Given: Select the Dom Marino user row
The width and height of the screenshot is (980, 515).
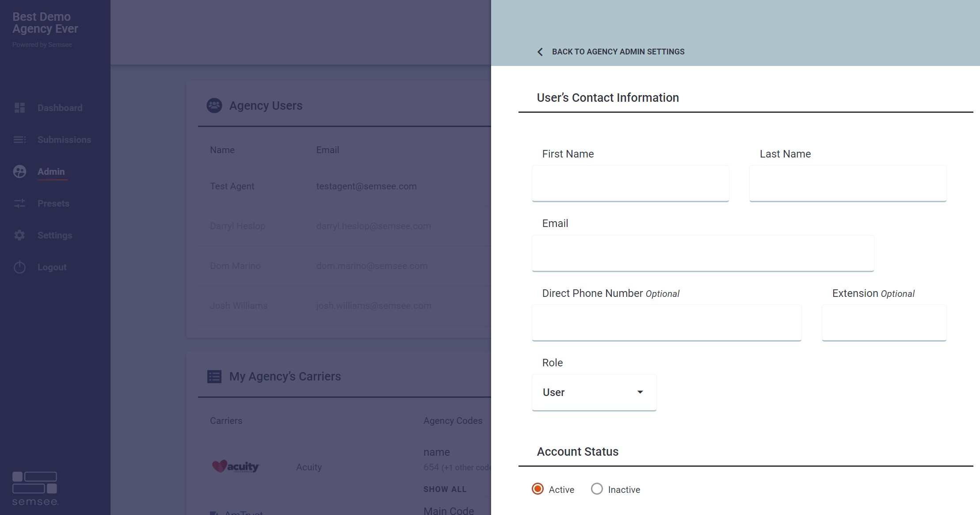Looking at the screenshot, I should point(345,266).
